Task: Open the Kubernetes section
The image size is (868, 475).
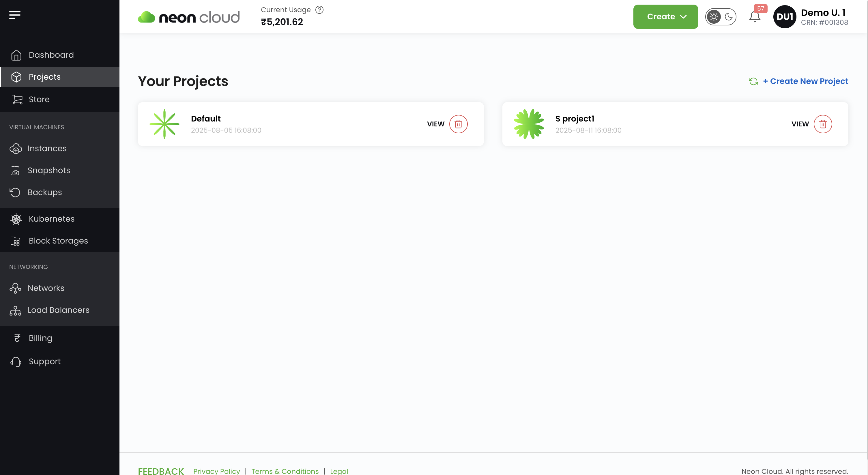Action: 51,219
